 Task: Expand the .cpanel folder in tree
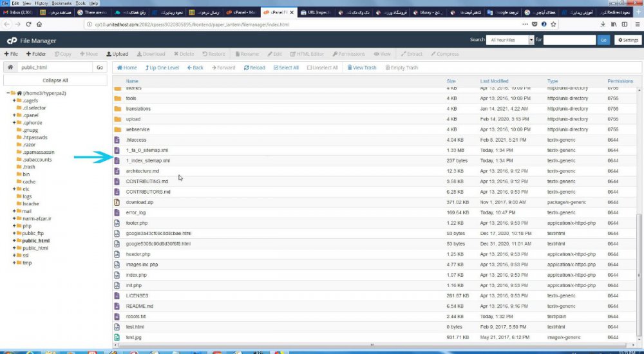click(x=14, y=115)
